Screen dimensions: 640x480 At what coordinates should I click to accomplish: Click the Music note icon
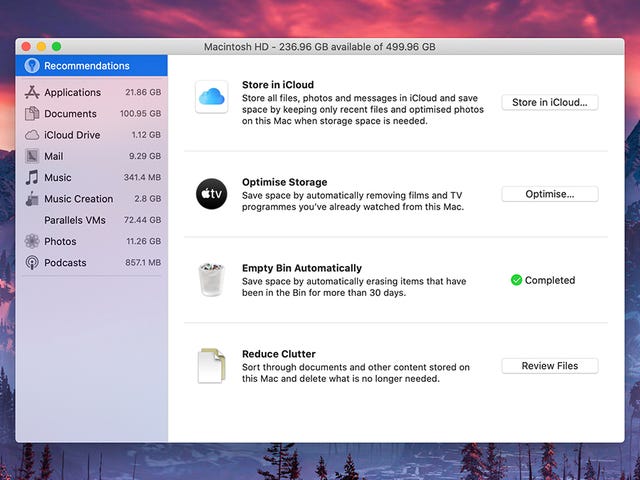click(x=32, y=178)
